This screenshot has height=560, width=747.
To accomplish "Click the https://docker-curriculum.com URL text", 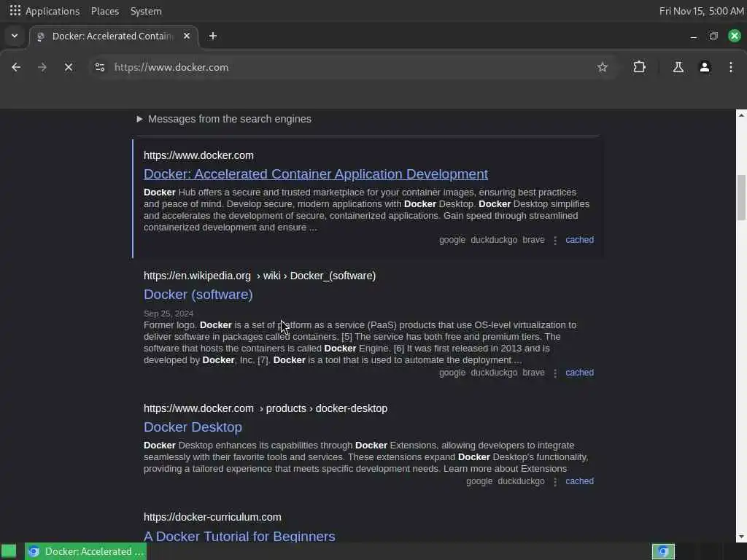I will pyautogui.click(x=212, y=517).
